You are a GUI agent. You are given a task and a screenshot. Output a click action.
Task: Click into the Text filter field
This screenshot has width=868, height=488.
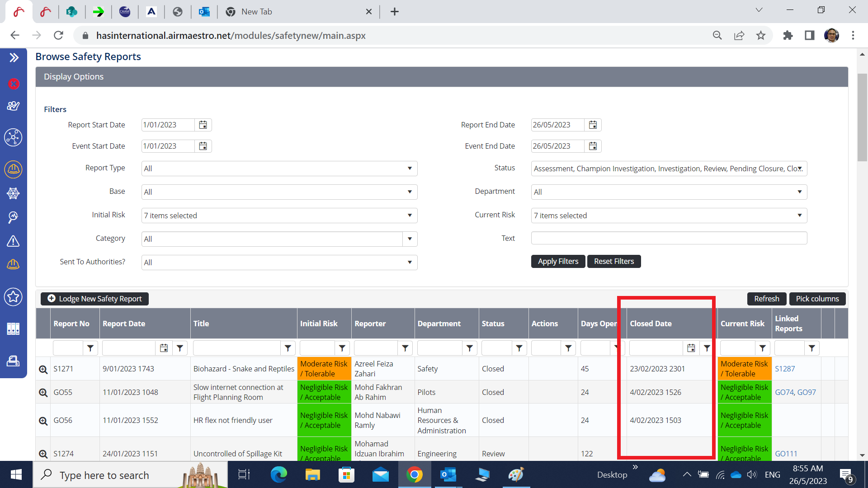tap(669, 238)
